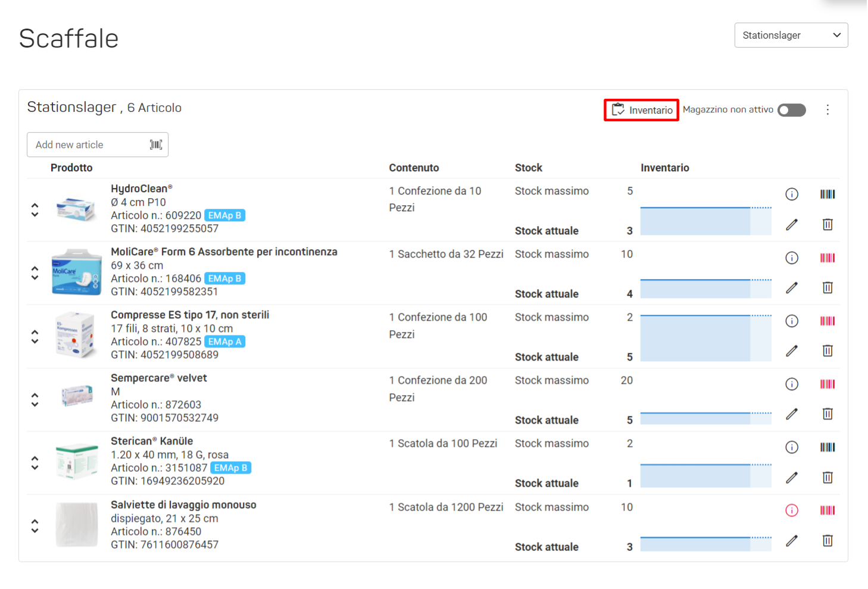The width and height of the screenshot is (868, 589).
Task: Open the Stationslager dropdown
Action: coord(791,35)
